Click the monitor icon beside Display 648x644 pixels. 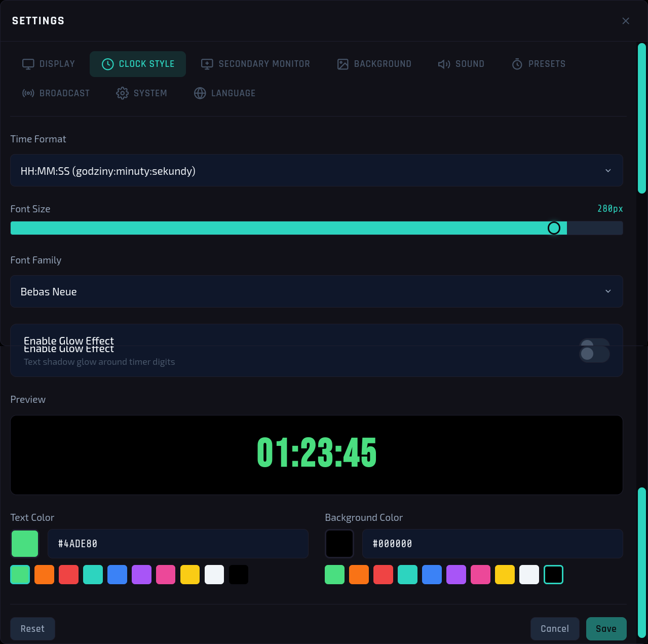click(x=28, y=64)
